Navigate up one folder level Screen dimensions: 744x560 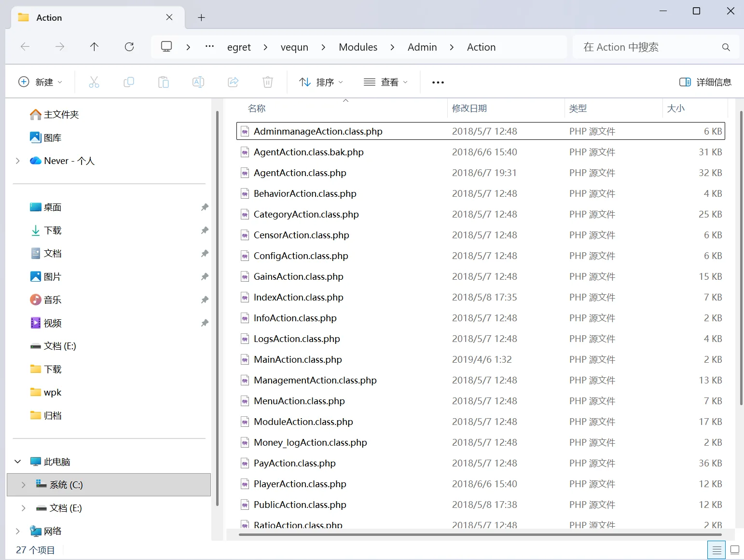[94, 47]
